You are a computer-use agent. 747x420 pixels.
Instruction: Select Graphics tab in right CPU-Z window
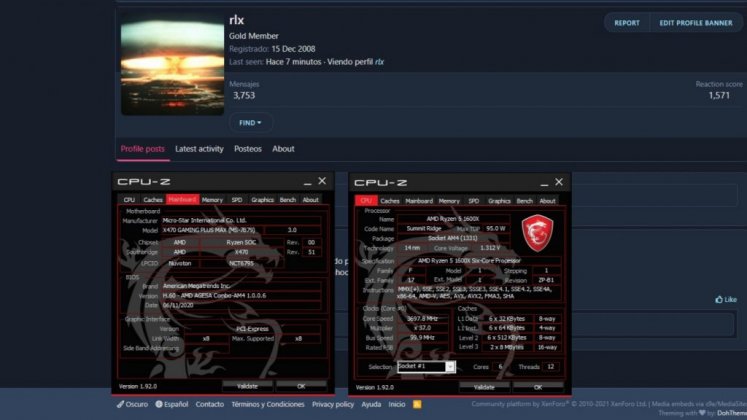[x=499, y=201]
